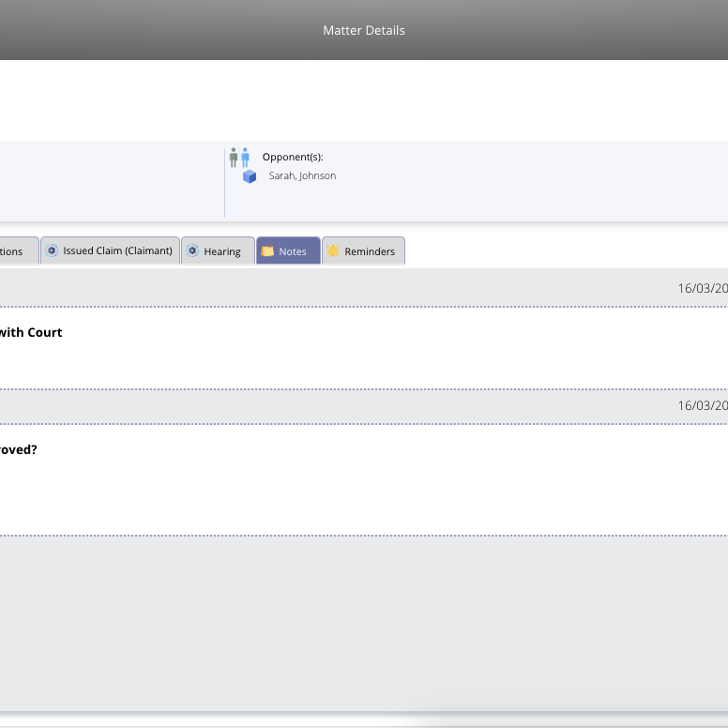Click the Hearing tab gear icon

[192, 250]
